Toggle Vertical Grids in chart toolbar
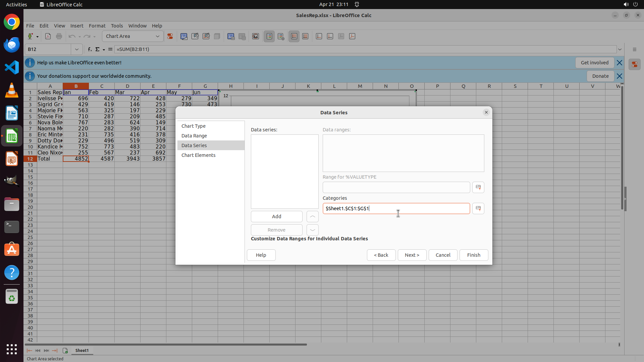 pyautogui.click(x=305, y=36)
